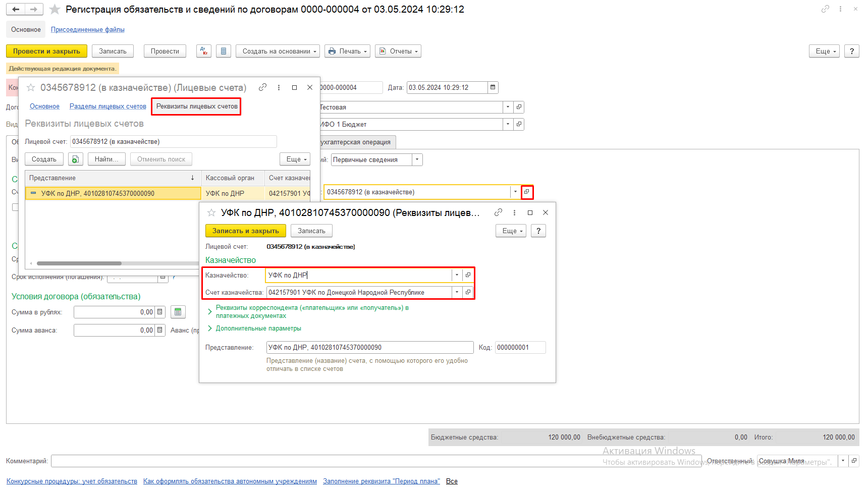Open Отчеты dropdown menu

pyautogui.click(x=398, y=51)
